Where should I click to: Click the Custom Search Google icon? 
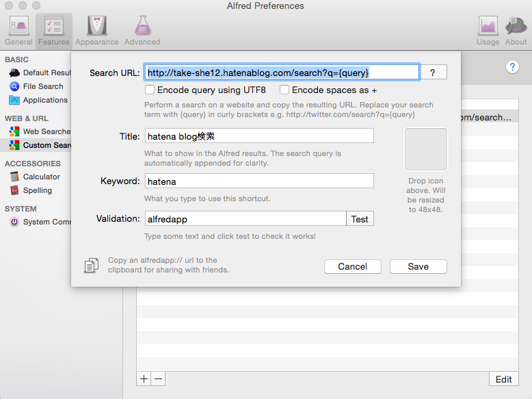tap(14, 145)
